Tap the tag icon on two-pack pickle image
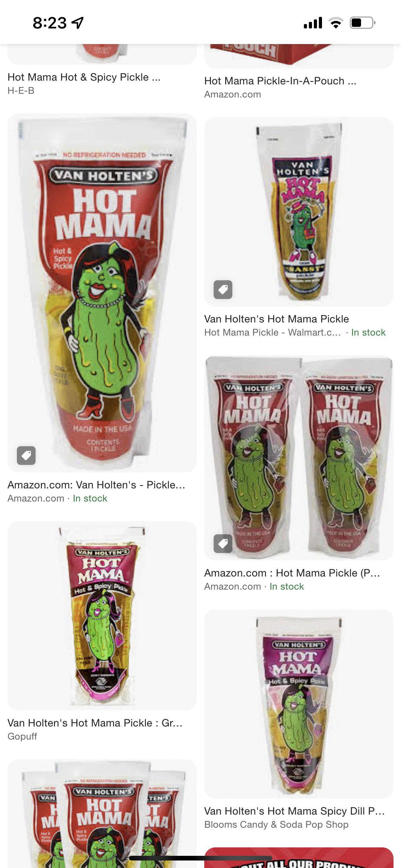The height and width of the screenshot is (868, 401). click(x=223, y=543)
